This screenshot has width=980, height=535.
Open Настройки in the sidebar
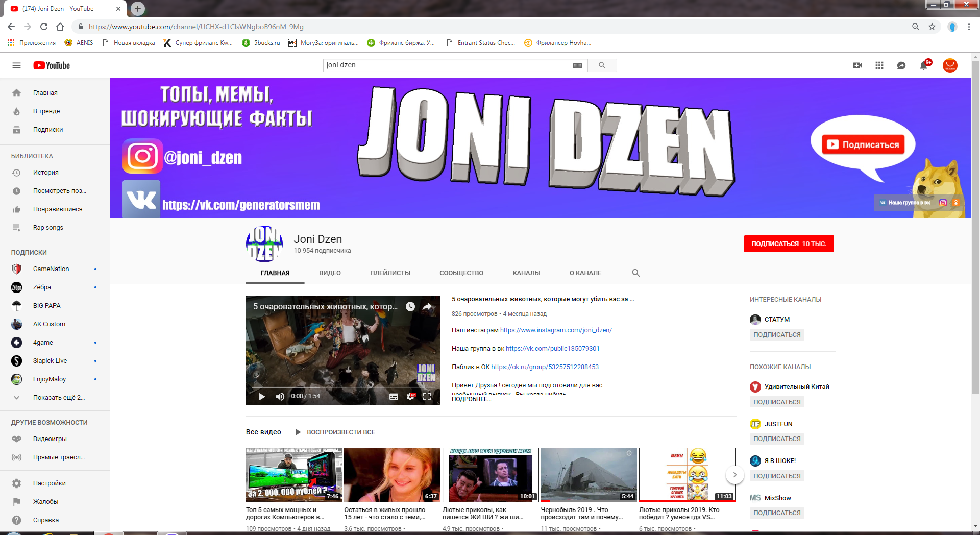(55, 483)
